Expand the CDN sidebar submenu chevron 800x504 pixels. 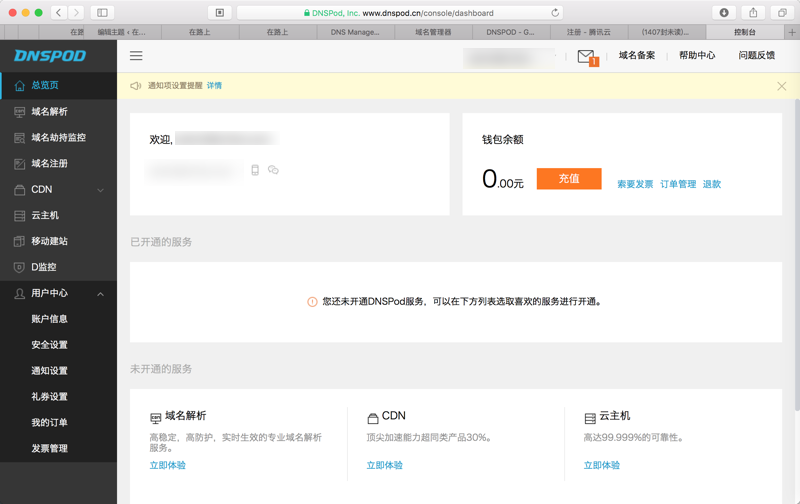[x=101, y=190]
